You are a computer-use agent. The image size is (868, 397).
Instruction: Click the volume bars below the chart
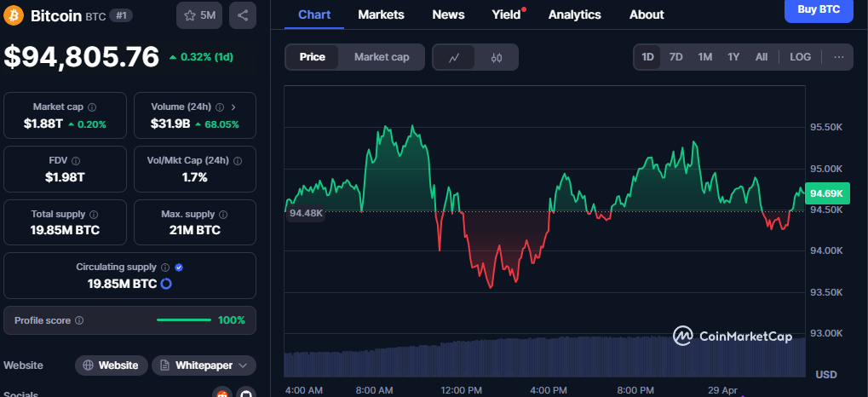click(x=544, y=357)
